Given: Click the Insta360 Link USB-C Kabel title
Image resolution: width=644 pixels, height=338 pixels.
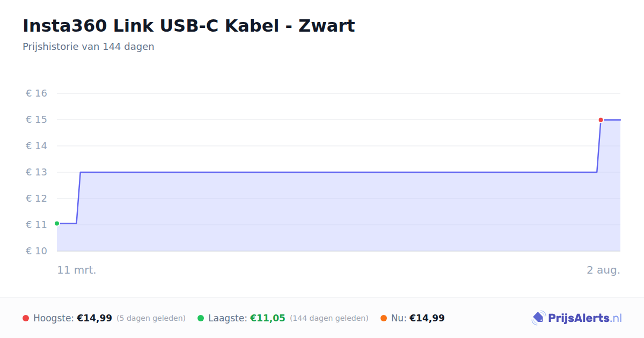Looking at the screenshot, I should click(189, 26).
